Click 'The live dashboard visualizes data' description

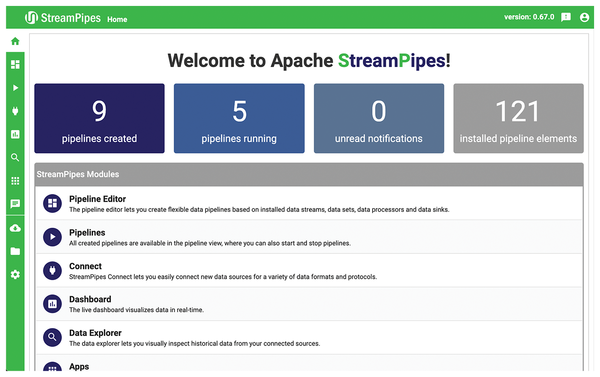(136, 310)
